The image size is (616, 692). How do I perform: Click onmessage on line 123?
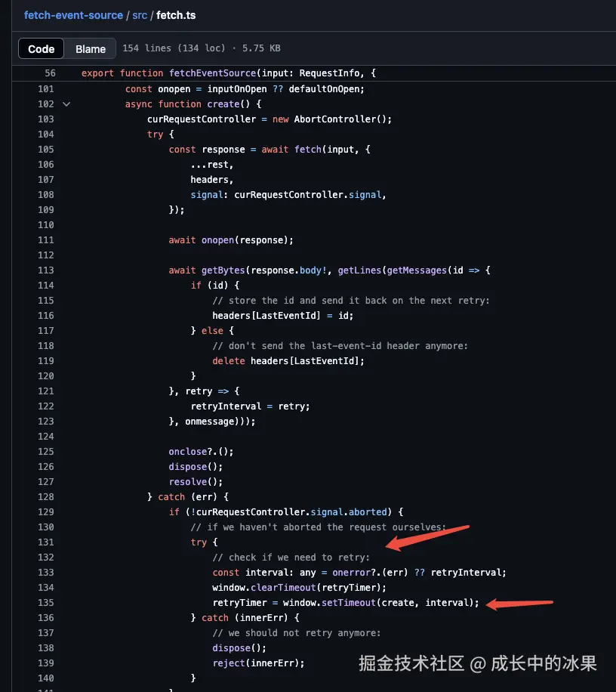[209, 422]
